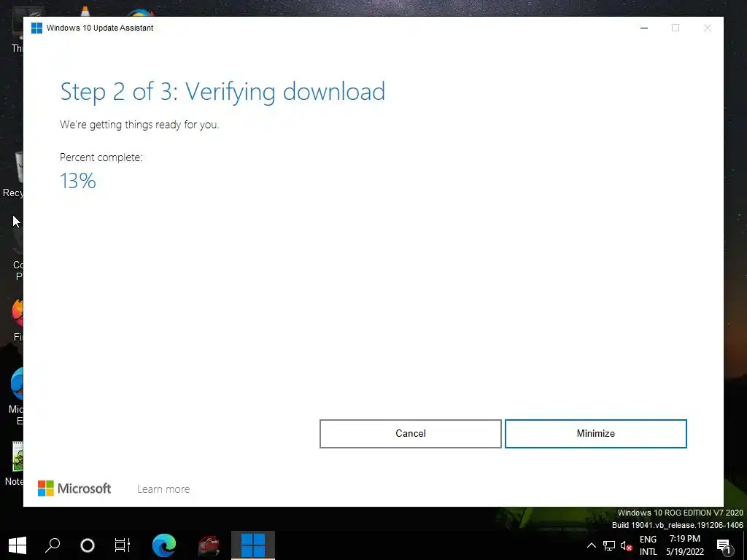Click the Microsoft logo in footer

click(x=74, y=488)
